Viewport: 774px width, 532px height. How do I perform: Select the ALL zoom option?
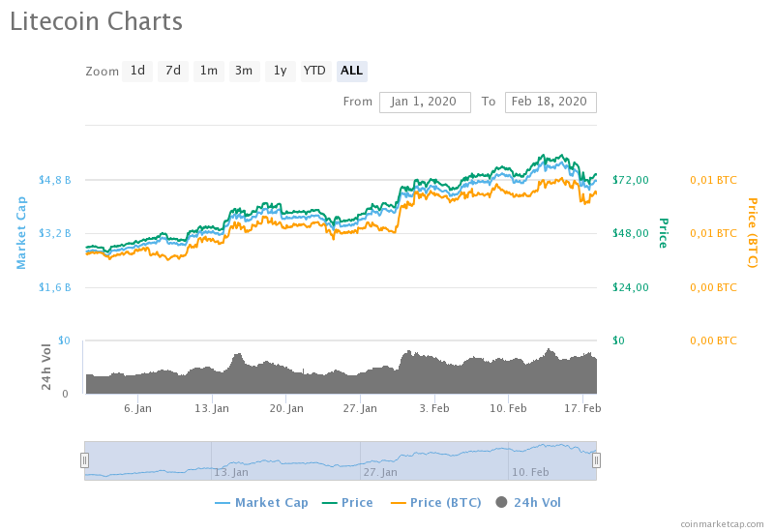pyautogui.click(x=352, y=71)
